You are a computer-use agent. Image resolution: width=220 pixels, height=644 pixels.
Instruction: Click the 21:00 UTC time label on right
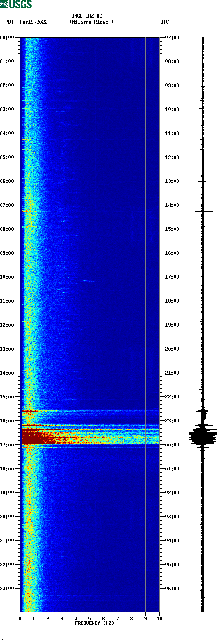pyautogui.click(x=172, y=373)
